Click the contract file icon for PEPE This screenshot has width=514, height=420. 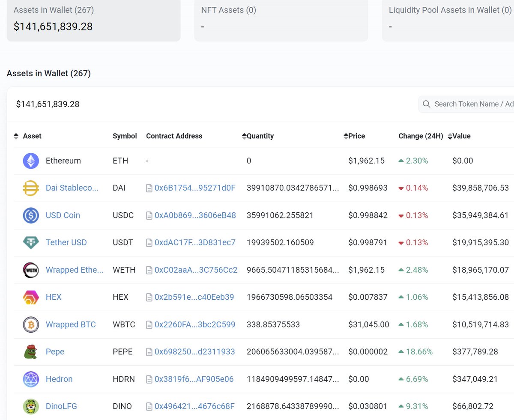149,352
